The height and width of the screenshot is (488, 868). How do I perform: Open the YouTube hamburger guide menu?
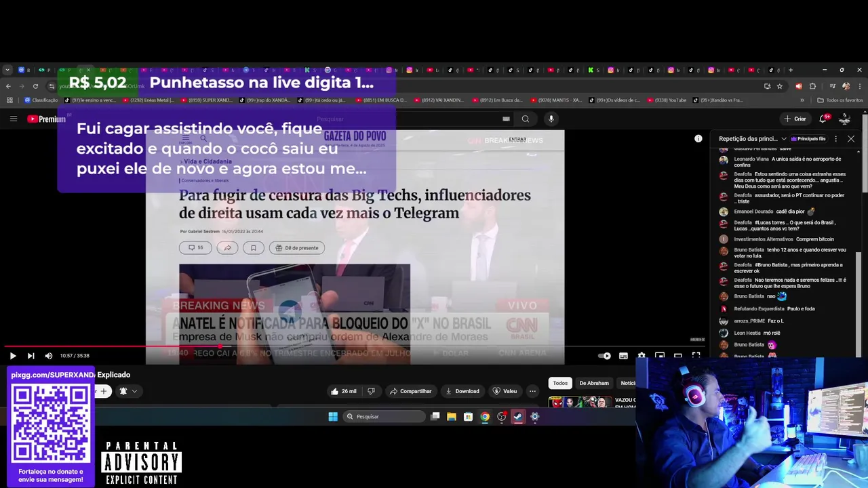(x=14, y=119)
